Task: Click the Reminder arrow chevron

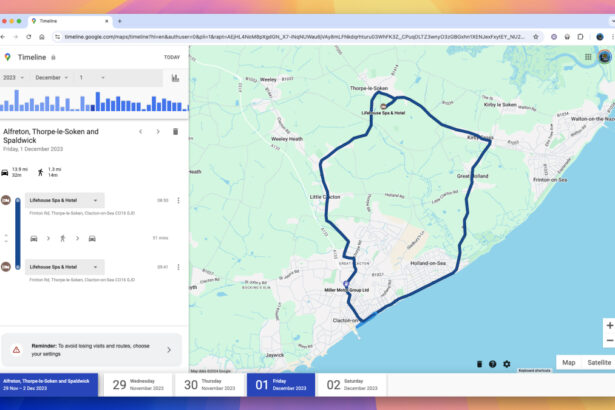Action: click(x=169, y=350)
